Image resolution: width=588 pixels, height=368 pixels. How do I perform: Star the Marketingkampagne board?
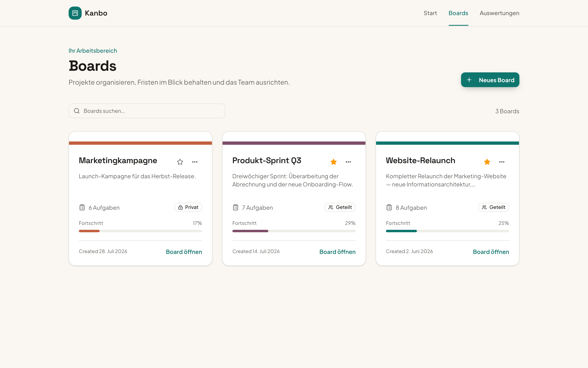(180, 162)
